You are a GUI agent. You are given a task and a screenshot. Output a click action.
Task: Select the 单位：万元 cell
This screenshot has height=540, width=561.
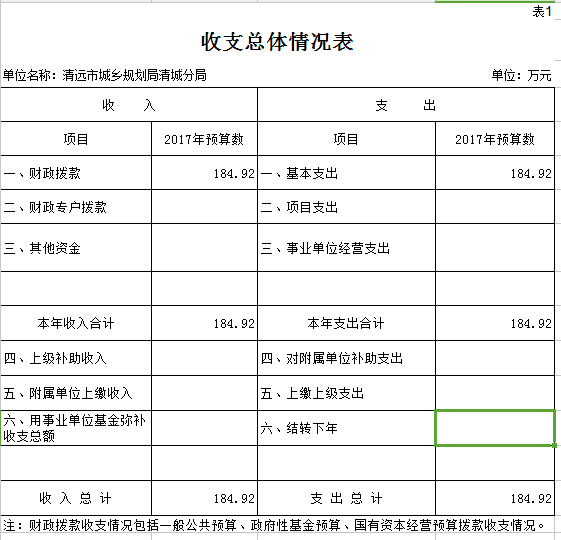[521, 75]
